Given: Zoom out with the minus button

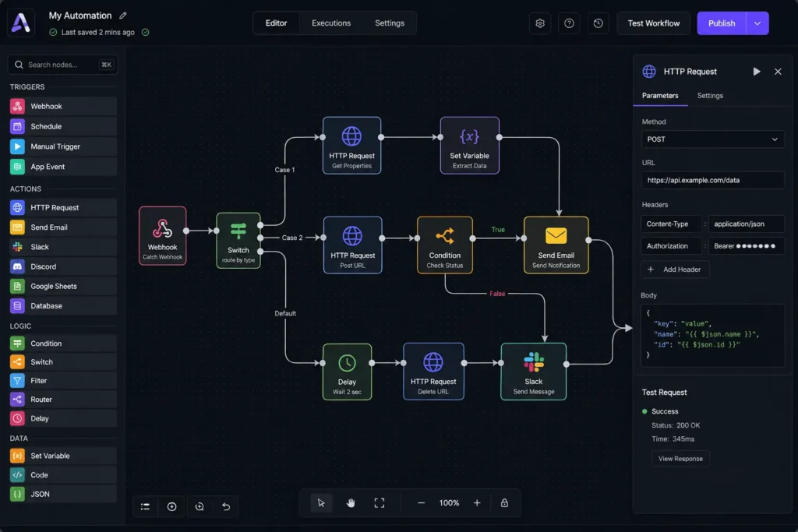Looking at the screenshot, I should click(x=421, y=503).
